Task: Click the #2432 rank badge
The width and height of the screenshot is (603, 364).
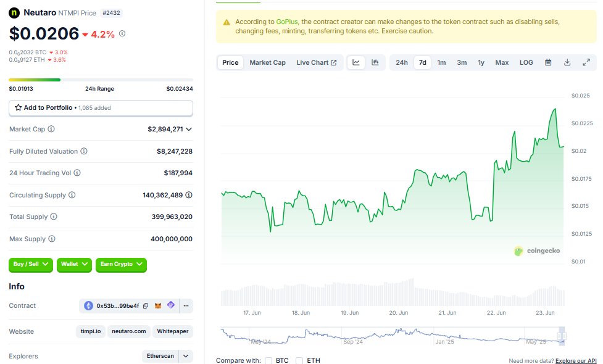Action: point(111,13)
